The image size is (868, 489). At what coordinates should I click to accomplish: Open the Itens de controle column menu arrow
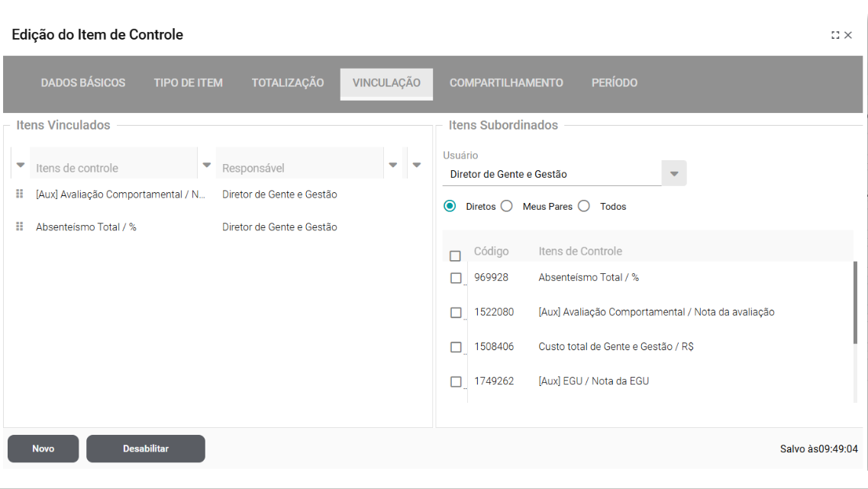(206, 165)
